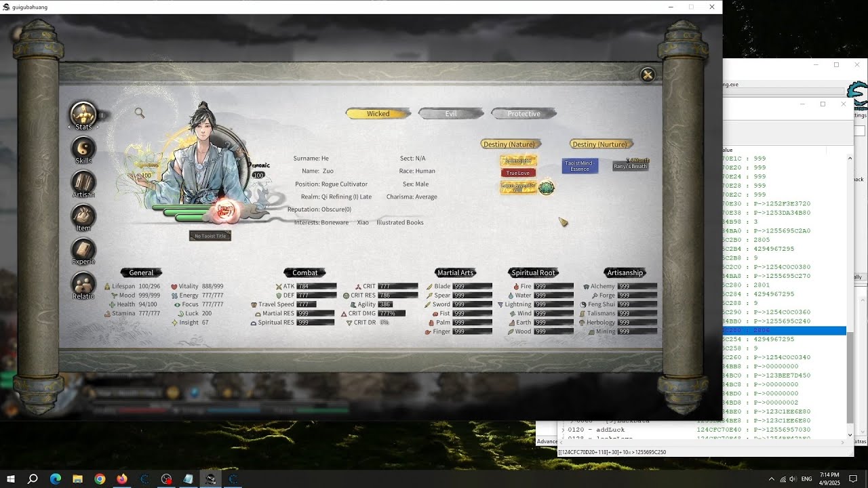Click the Interests entry Boneware
868x488 pixels.
[335, 222]
